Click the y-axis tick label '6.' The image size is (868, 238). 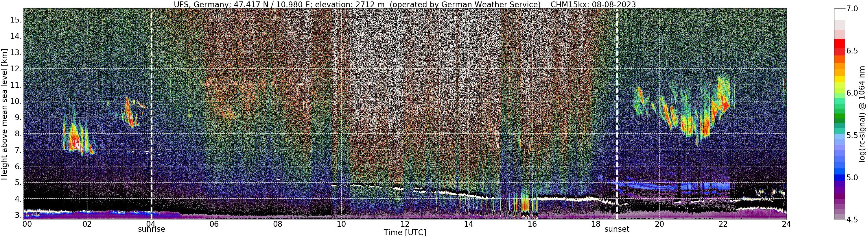[18, 166]
